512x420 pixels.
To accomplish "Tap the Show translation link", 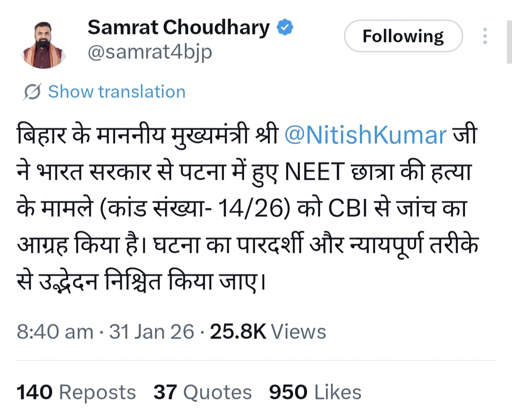I will click(x=116, y=92).
